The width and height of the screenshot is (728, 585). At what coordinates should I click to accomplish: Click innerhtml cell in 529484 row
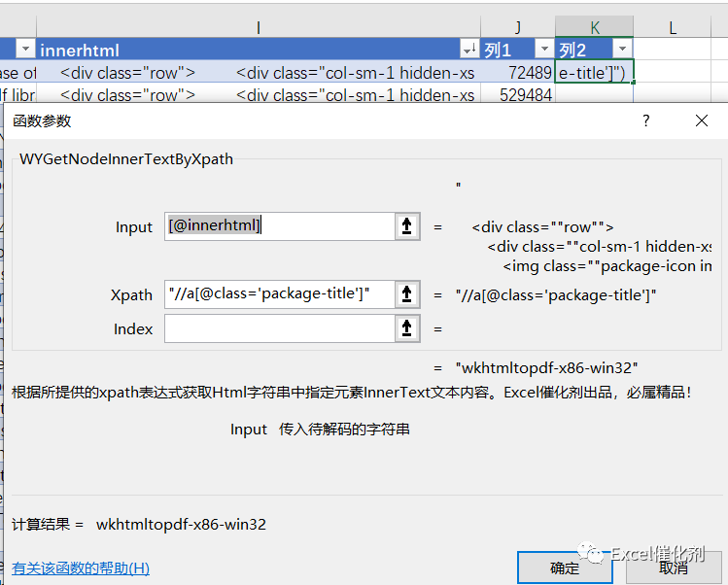coord(259,94)
